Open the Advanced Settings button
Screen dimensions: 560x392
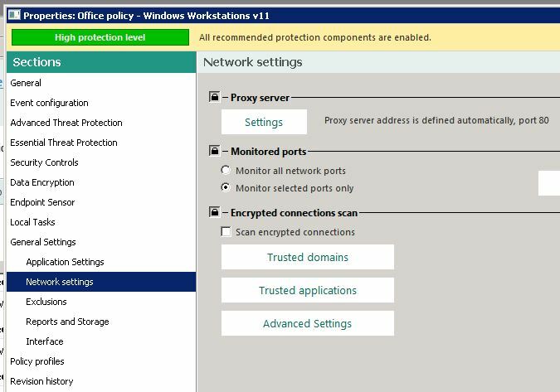[x=308, y=323]
